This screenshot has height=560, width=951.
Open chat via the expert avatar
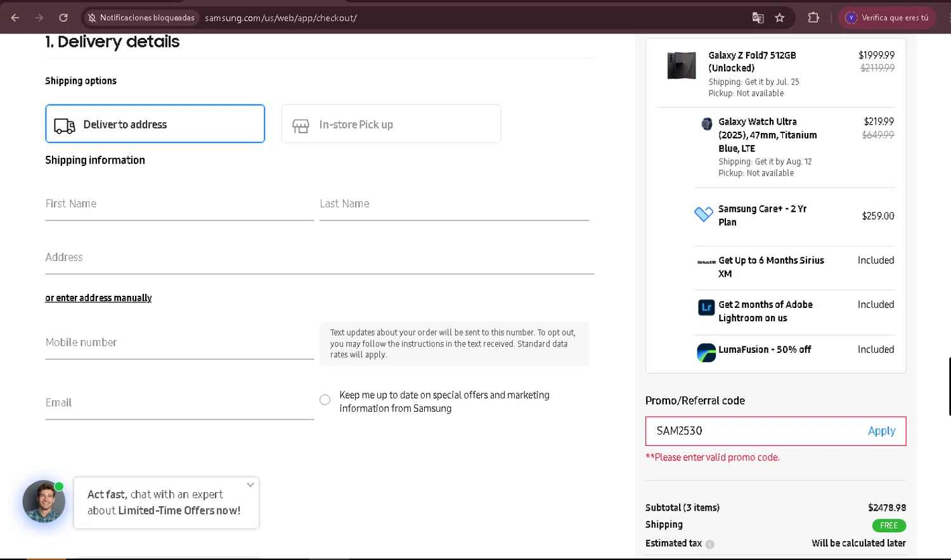44,501
